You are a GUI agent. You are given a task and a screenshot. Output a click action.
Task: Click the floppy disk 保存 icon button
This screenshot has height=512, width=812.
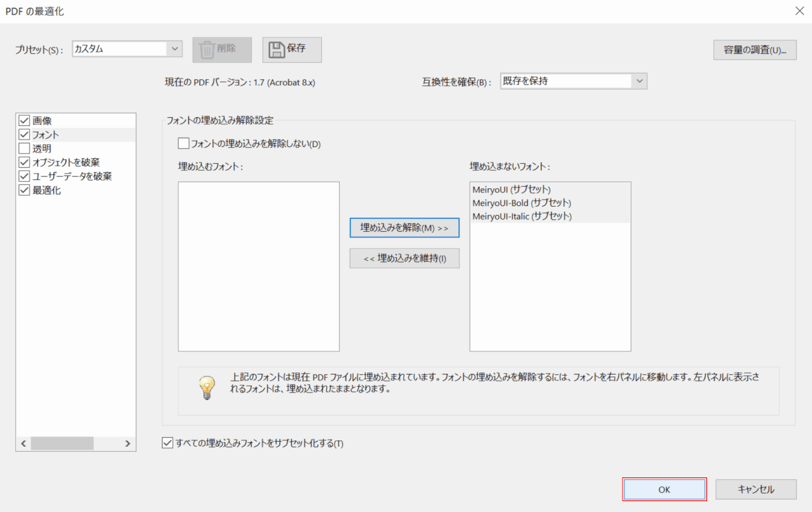(292, 49)
